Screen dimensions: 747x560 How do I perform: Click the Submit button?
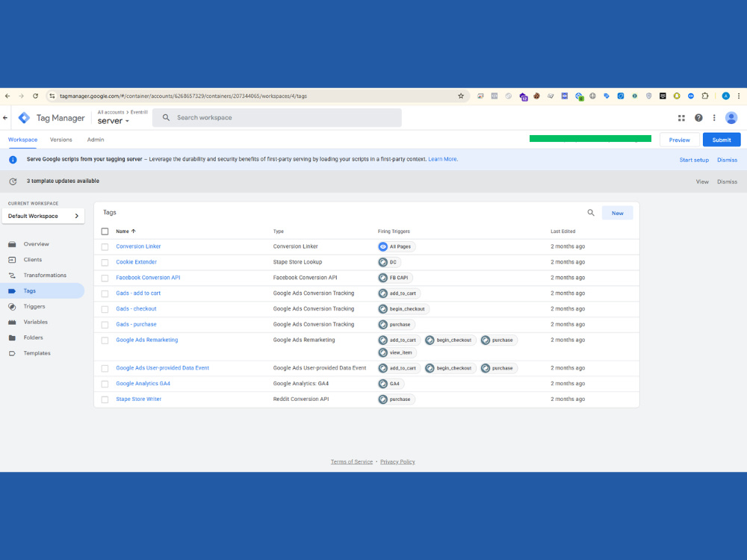(x=722, y=140)
